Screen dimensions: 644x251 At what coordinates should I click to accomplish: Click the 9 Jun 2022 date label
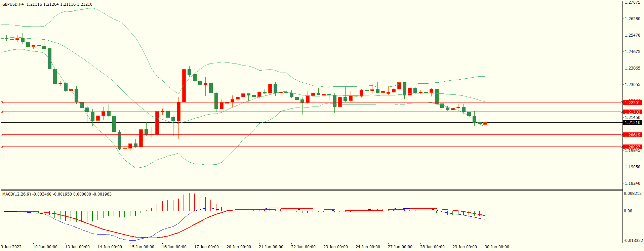[x=11, y=247]
